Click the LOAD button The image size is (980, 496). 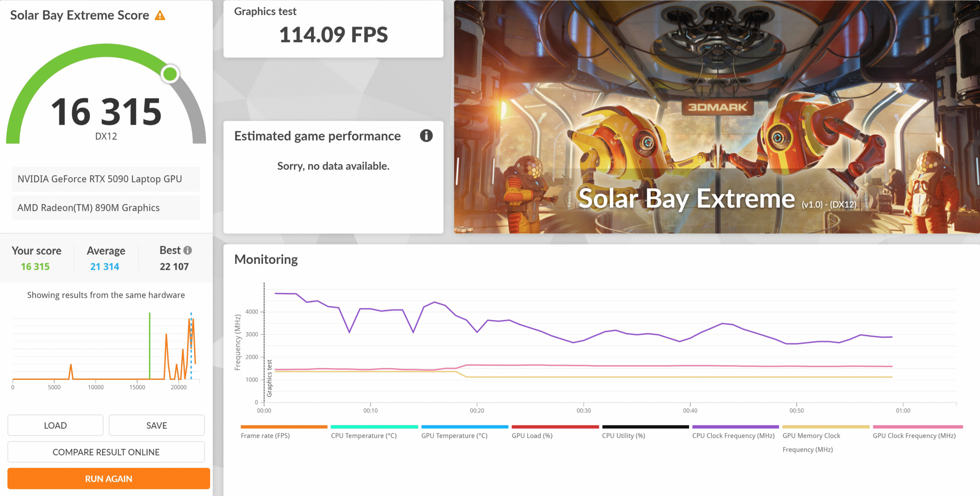pos(56,425)
